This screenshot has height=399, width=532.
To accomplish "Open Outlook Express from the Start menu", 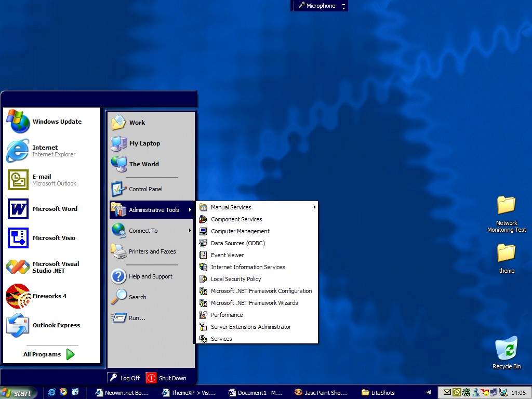I will 51,325.
